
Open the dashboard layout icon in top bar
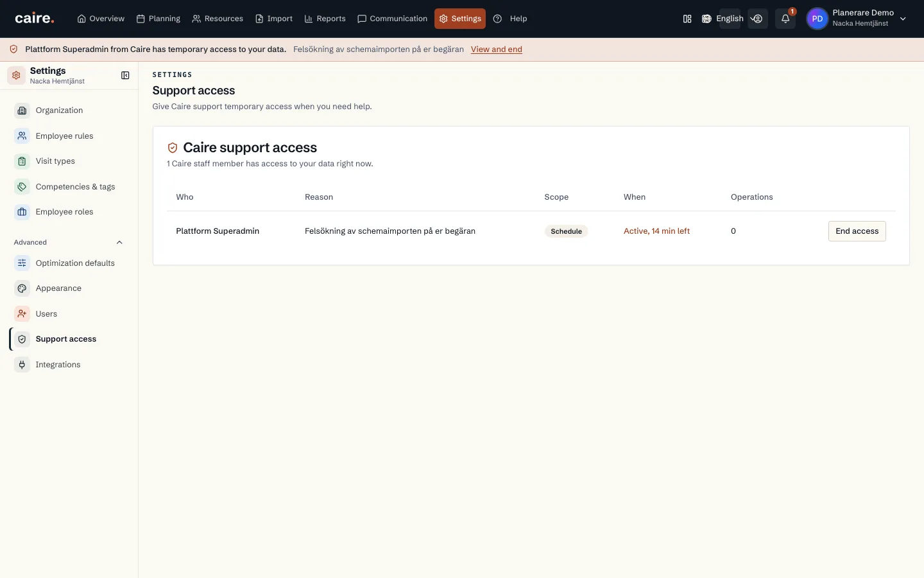click(x=687, y=19)
